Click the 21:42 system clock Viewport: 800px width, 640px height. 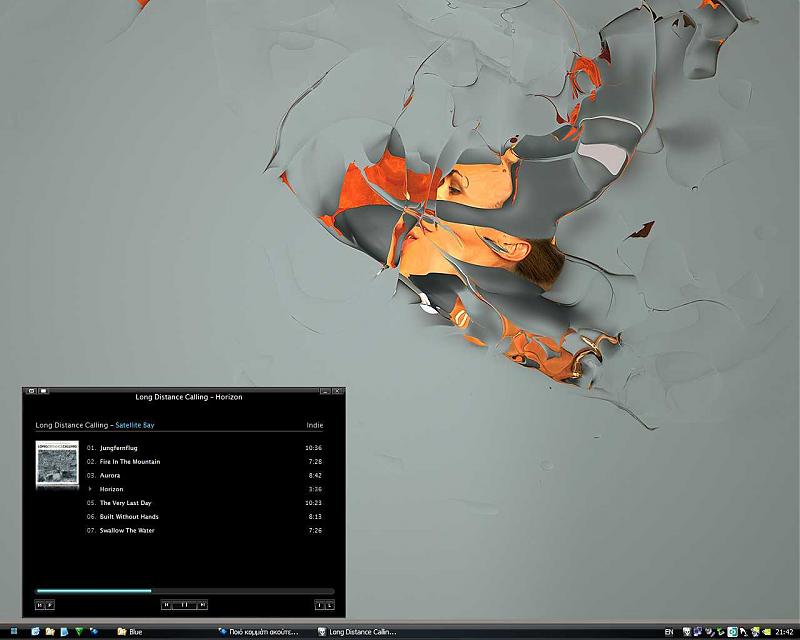coord(784,632)
